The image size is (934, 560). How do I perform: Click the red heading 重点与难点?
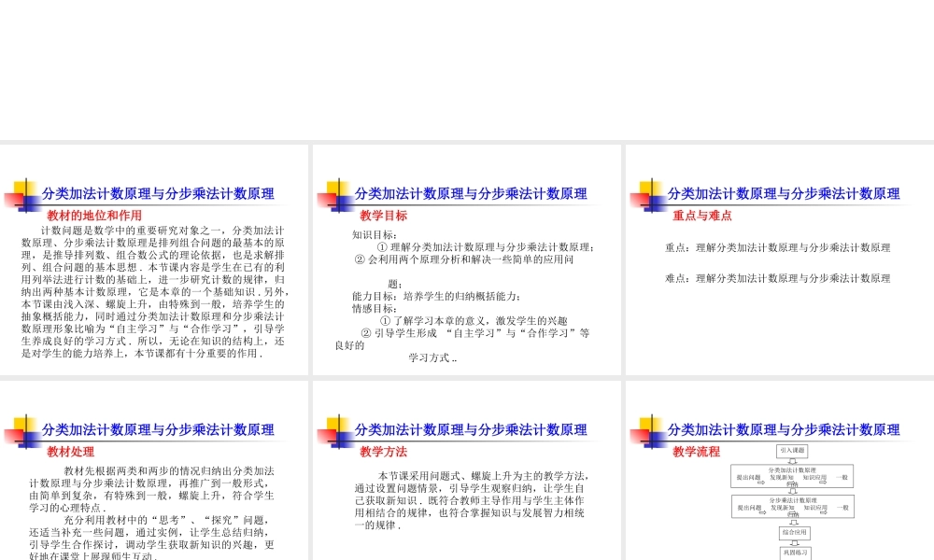pos(702,216)
